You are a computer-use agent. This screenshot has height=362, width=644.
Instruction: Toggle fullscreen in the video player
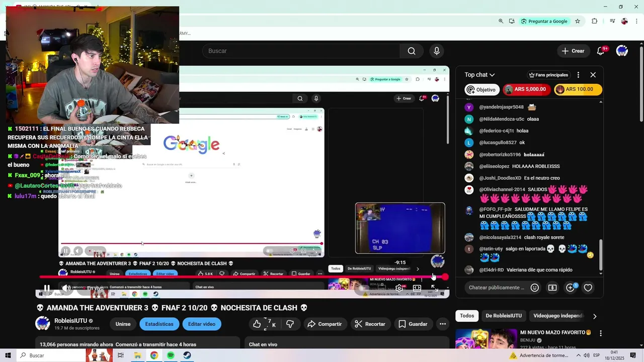pyautogui.click(x=434, y=288)
